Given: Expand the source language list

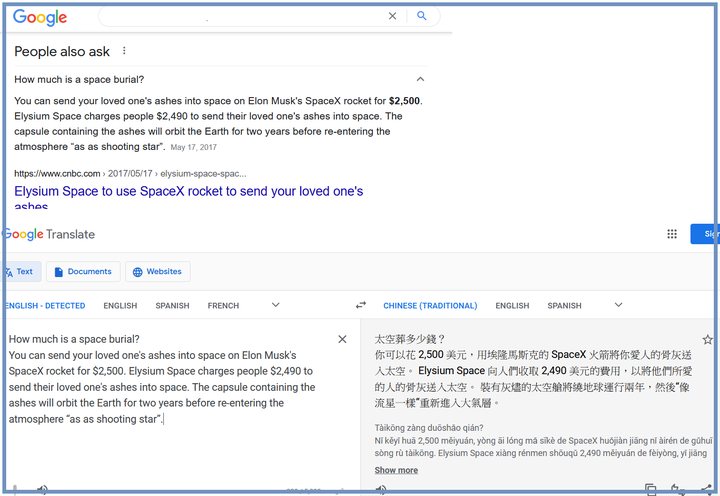Looking at the screenshot, I should pyautogui.click(x=276, y=305).
